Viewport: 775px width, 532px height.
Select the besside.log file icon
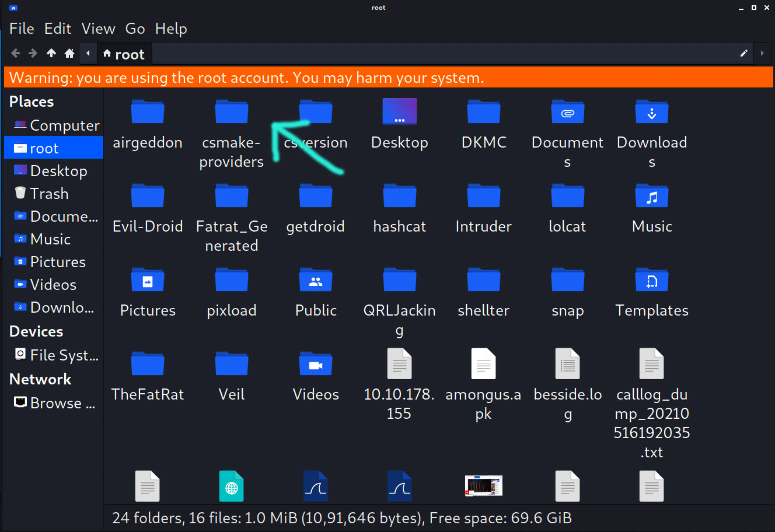(567, 364)
